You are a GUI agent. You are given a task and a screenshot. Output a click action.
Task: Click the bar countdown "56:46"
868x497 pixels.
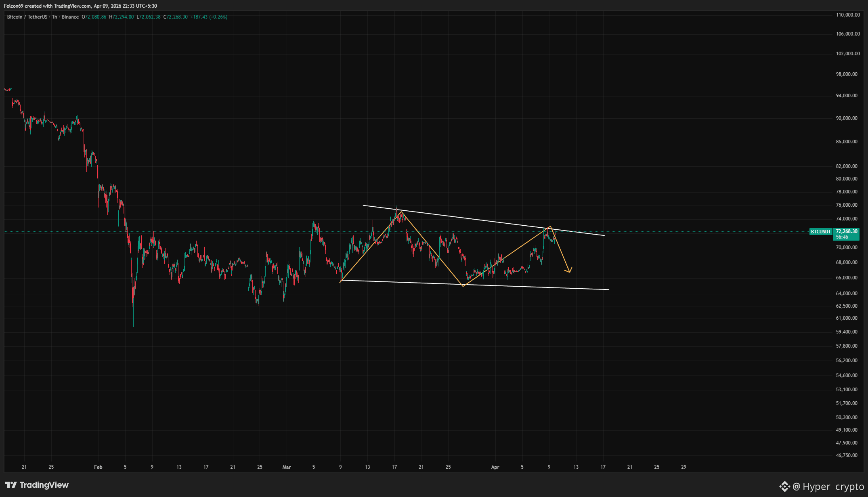tap(842, 237)
